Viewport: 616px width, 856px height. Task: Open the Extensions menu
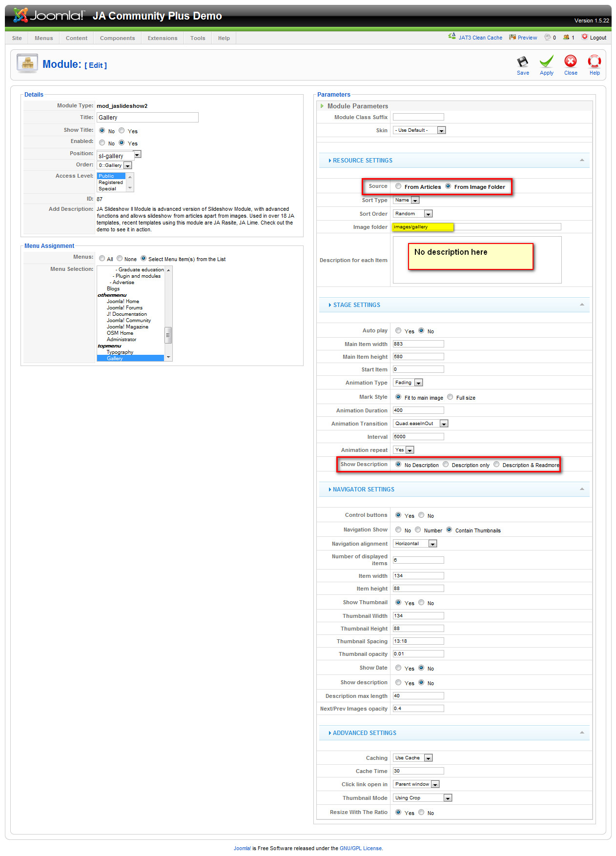click(x=163, y=38)
